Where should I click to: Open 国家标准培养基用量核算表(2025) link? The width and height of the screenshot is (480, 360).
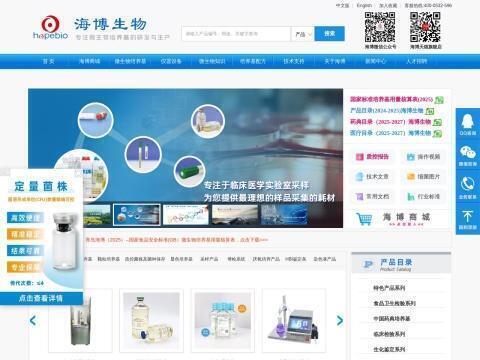pyautogui.click(x=391, y=99)
